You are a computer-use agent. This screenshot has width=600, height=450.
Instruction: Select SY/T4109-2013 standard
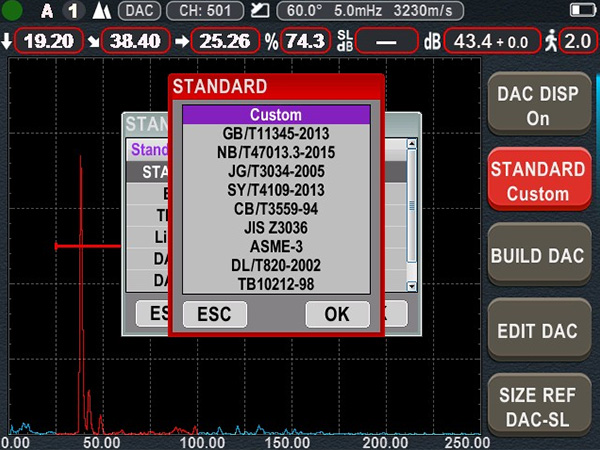pyautogui.click(x=276, y=190)
